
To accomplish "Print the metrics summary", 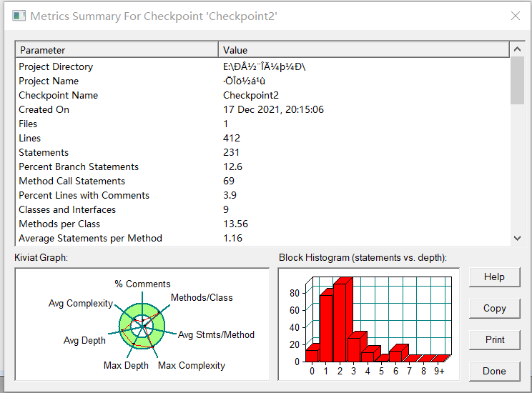I will pos(494,339).
